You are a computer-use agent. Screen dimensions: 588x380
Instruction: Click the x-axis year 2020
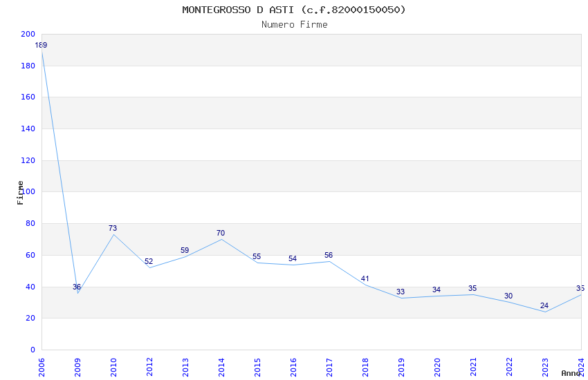click(437, 368)
